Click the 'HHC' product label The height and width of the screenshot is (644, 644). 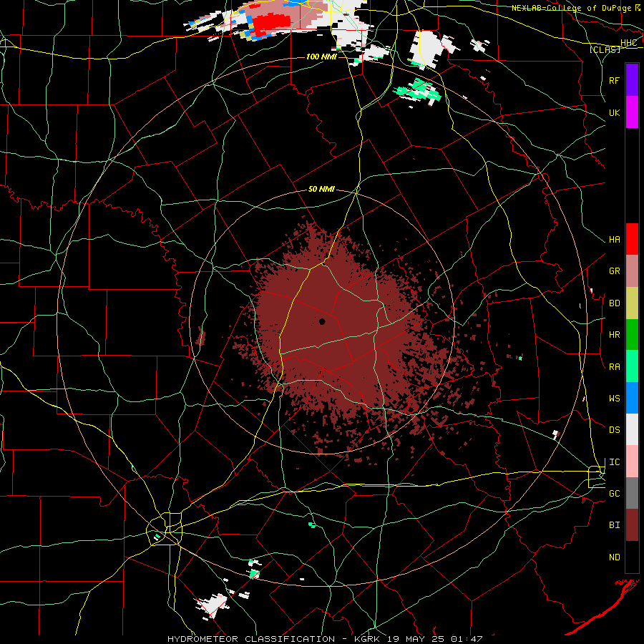click(x=628, y=43)
